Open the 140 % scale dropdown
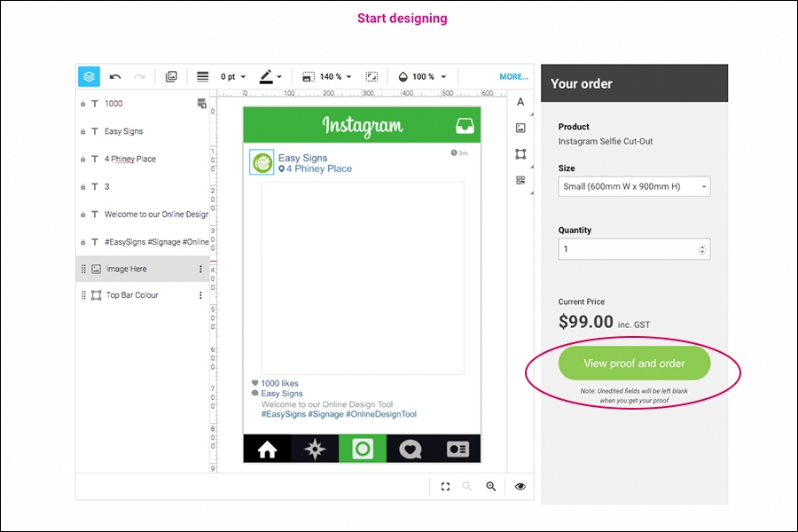The width and height of the screenshot is (798, 532). point(335,77)
